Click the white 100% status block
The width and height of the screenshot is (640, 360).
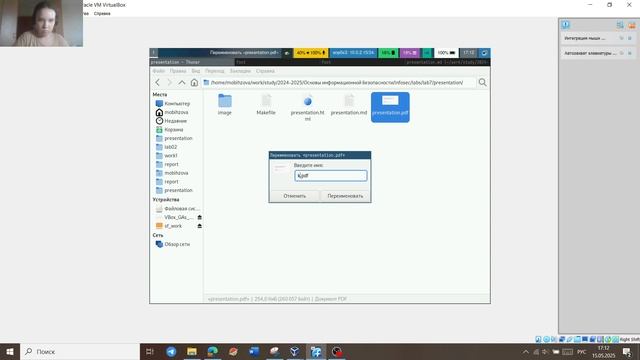click(x=446, y=53)
